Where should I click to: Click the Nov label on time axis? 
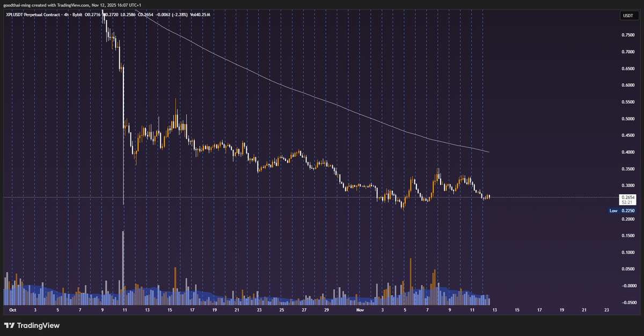click(360, 310)
